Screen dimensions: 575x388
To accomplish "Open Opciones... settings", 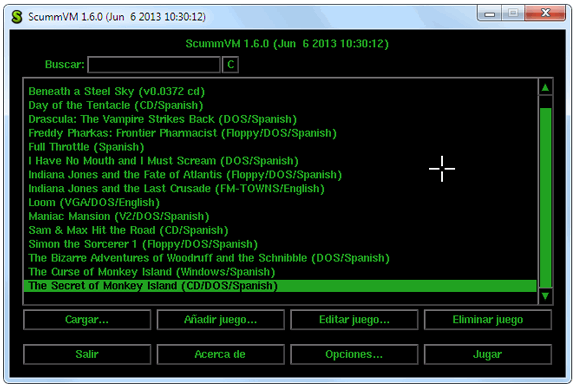I will coord(354,354).
